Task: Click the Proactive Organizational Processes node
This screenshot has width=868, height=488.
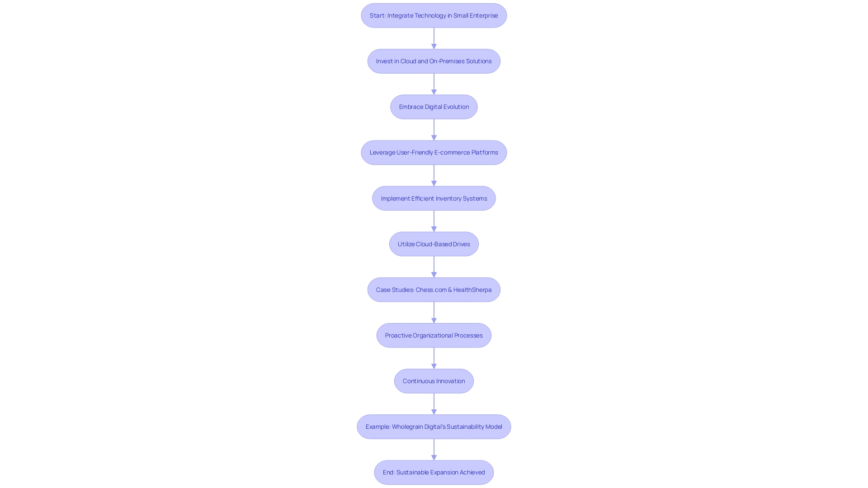Action: click(434, 335)
